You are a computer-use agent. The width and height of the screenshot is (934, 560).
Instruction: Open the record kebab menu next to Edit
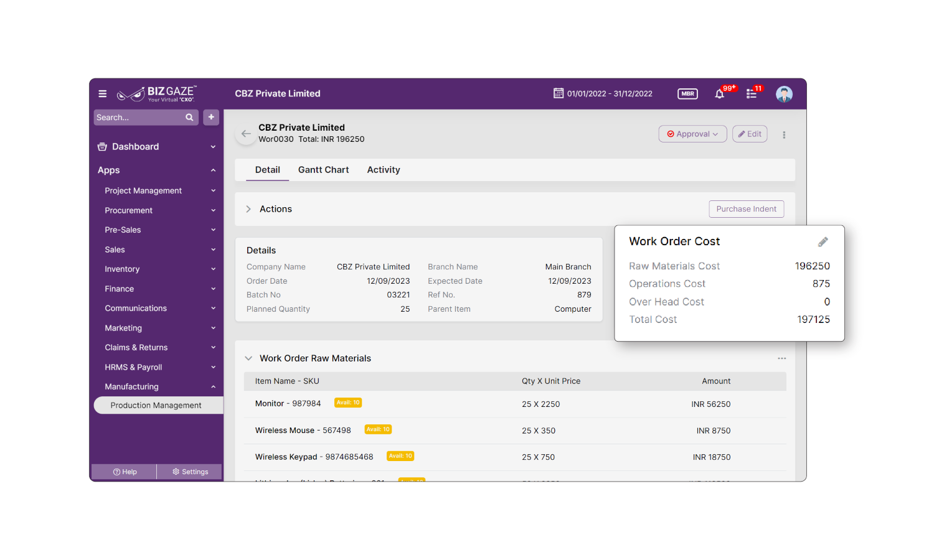(x=784, y=134)
